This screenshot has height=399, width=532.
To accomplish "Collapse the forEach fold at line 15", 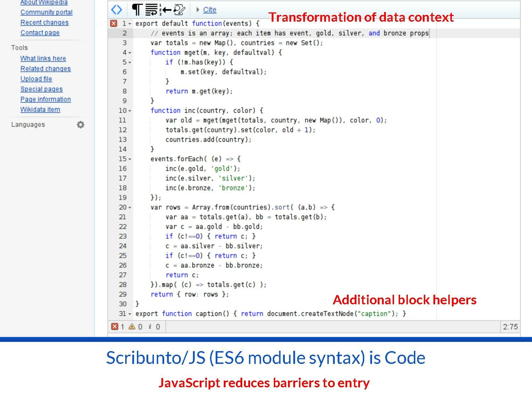I will pyautogui.click(x=130, y=159).
